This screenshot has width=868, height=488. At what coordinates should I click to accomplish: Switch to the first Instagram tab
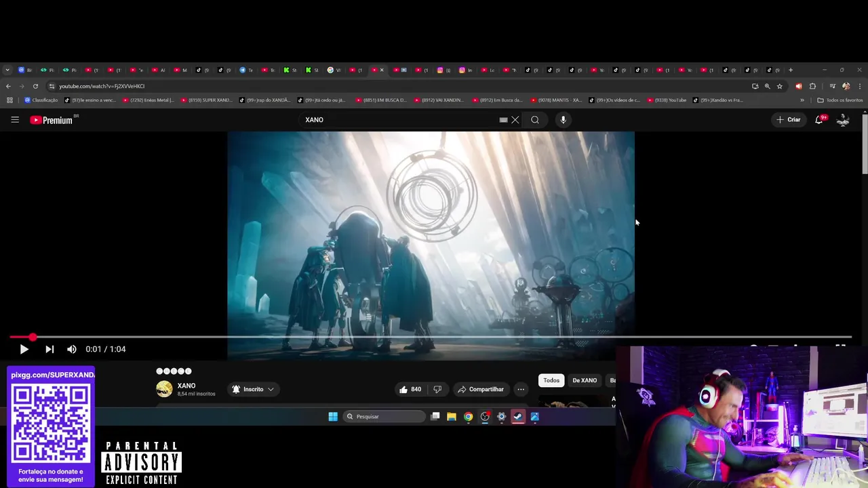click(x=443, y=70)
